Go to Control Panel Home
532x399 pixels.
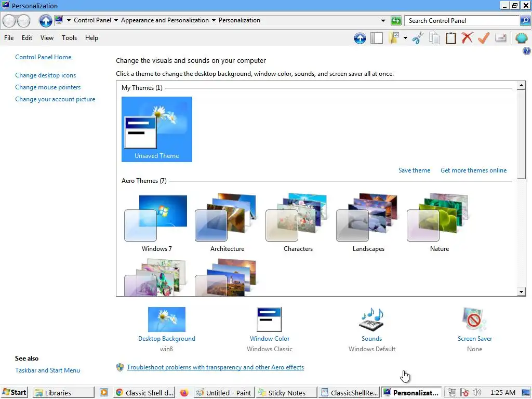(x=43, y=57)
